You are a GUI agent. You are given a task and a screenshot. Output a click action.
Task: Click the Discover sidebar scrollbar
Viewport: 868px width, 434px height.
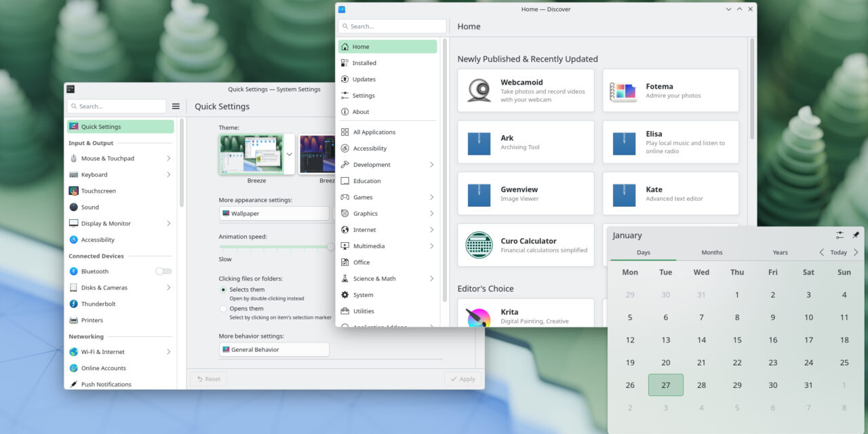coord(445,170)
